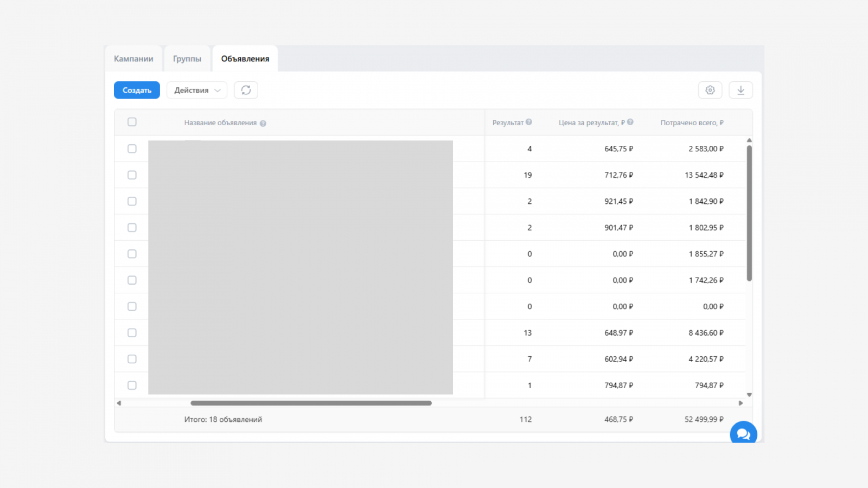The height and width of the screenshot is (488, 868).
Task: Click the 1 802,95 ₽ spent cell
Action: pyautogui.click(x=706, y=228)
